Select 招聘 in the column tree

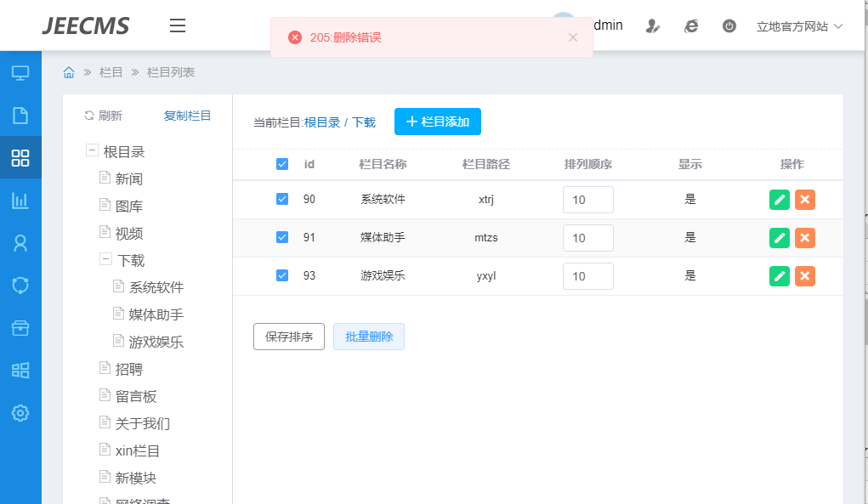129,370
